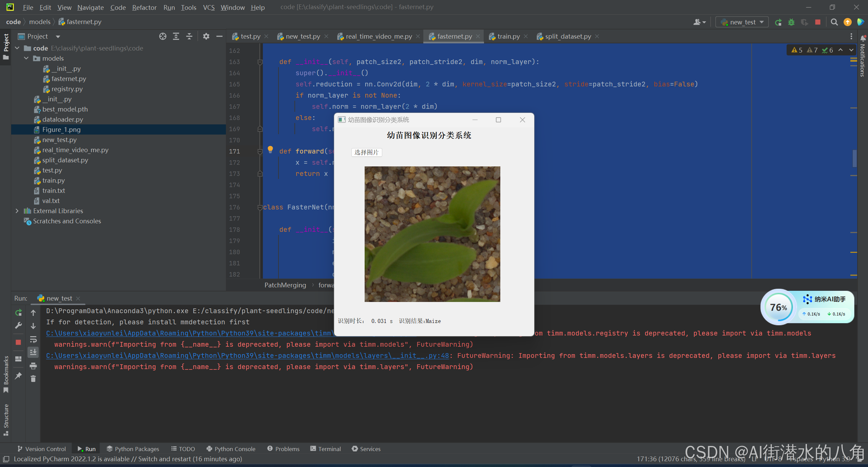Click the Rerun new_test icon in Run panel
The width and height of the screenshot is (868, 467).
(19, 312)
